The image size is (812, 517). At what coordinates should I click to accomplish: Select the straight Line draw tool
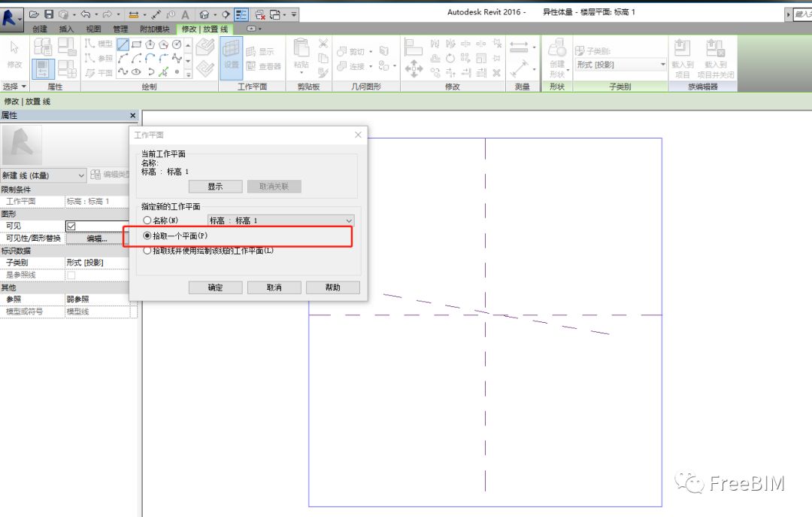(x=123, y=44)
